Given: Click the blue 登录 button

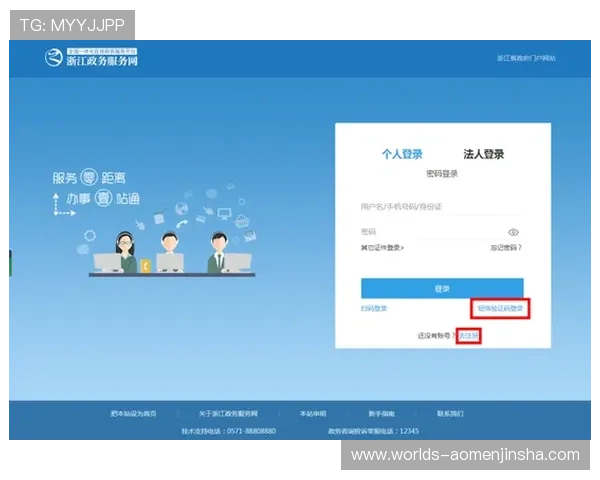Looking at the screenshot, I should coord(442,289).
